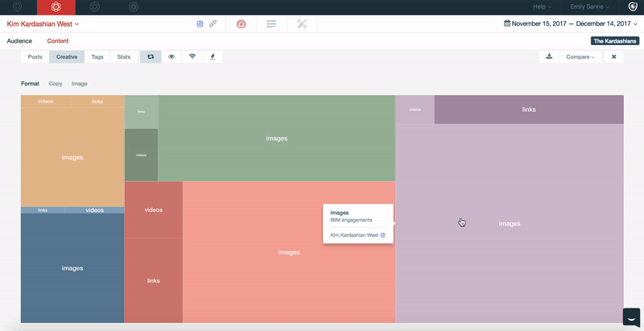Toggle the eye impressions metric button
Image resolution: width=644 pixels, height=331 pixels.
click(x=171, y=57)
